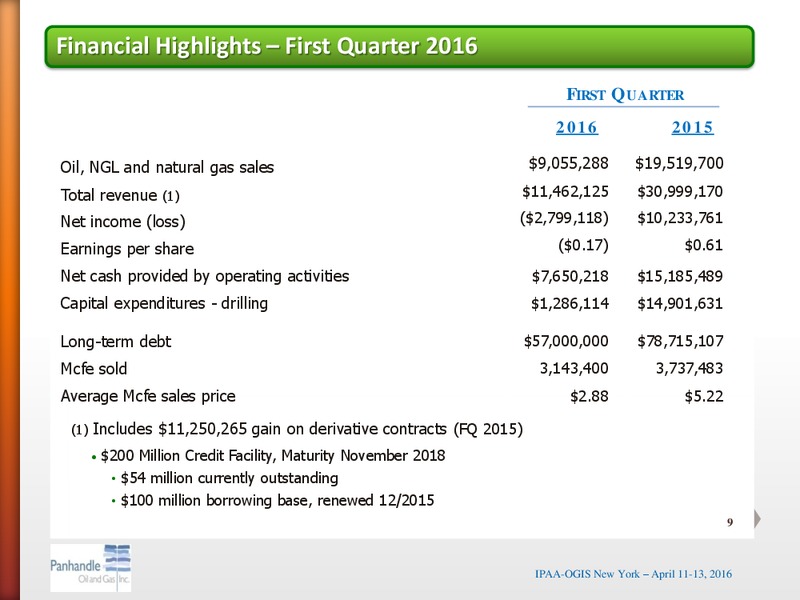Click the next slide arrow

(758, 519)
